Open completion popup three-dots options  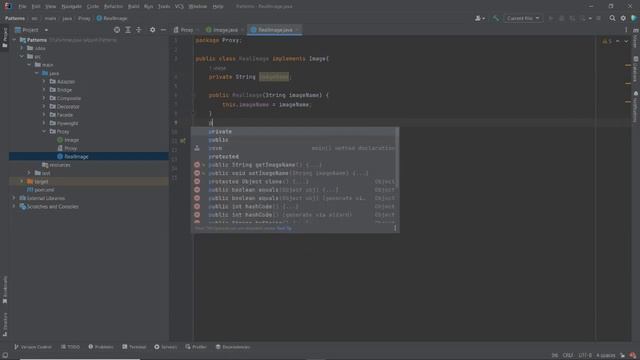[x=395, y=228]
